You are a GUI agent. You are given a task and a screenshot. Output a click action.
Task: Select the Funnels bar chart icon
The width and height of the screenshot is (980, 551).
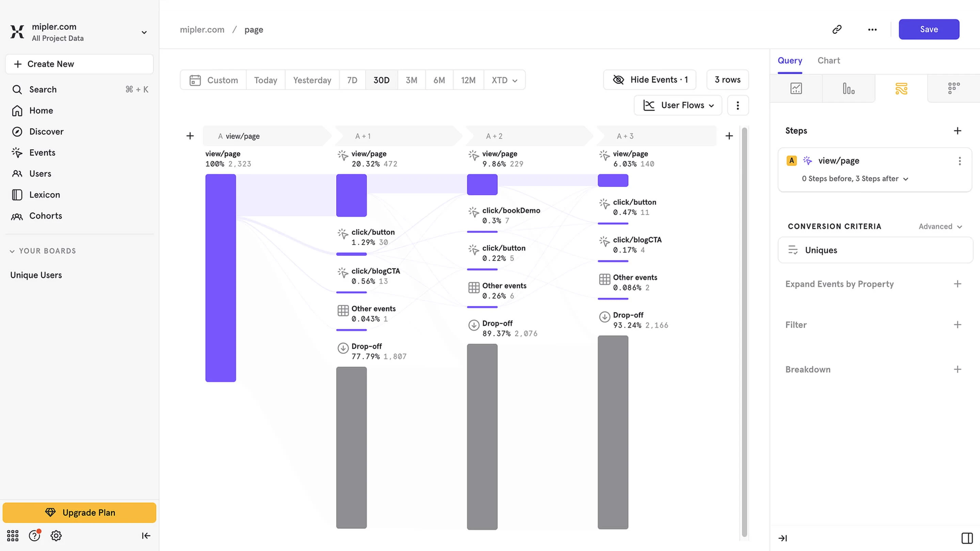point(848,88)
